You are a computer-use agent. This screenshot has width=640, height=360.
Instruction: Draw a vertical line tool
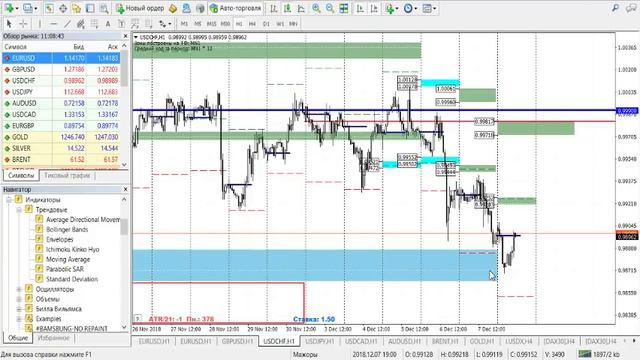(40, 24)
